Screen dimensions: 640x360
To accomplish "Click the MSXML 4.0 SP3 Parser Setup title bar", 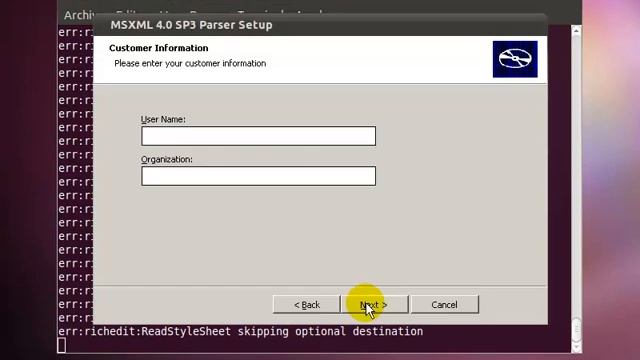I will [320, 25].
